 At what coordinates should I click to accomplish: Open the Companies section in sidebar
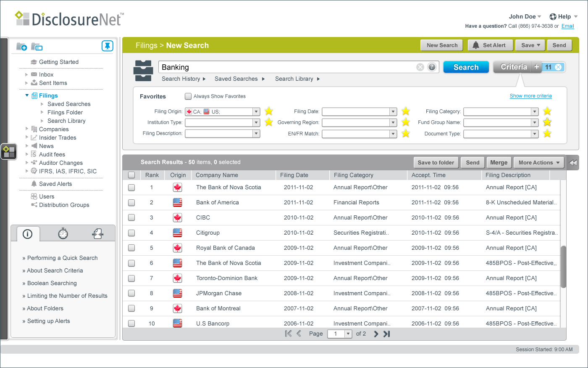coord(54,129)
